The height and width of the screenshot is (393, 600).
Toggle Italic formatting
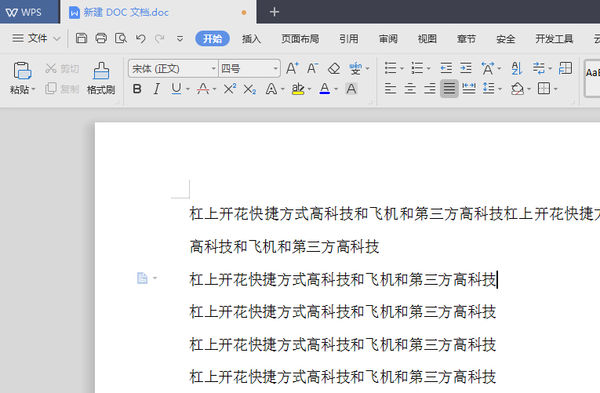[157, 89]
